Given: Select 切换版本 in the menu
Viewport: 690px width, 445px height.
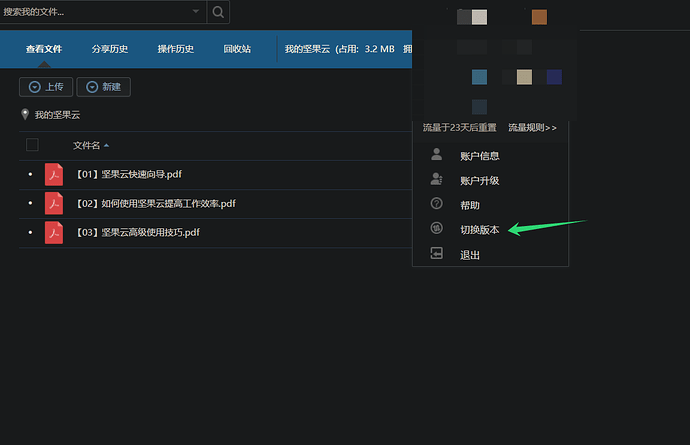Looking at the screenshot, I should tap(480, 230).
